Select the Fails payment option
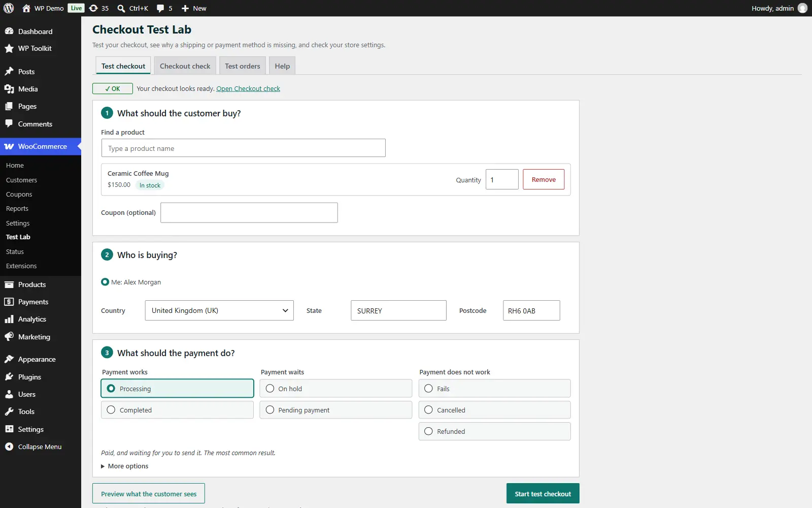 coord(495,389)
